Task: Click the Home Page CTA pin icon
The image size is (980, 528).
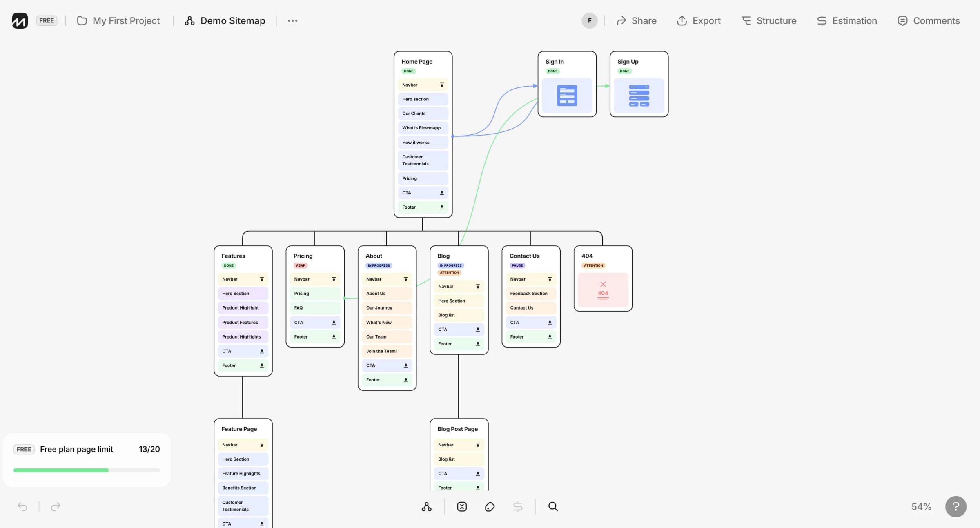Action: point(441,193)
